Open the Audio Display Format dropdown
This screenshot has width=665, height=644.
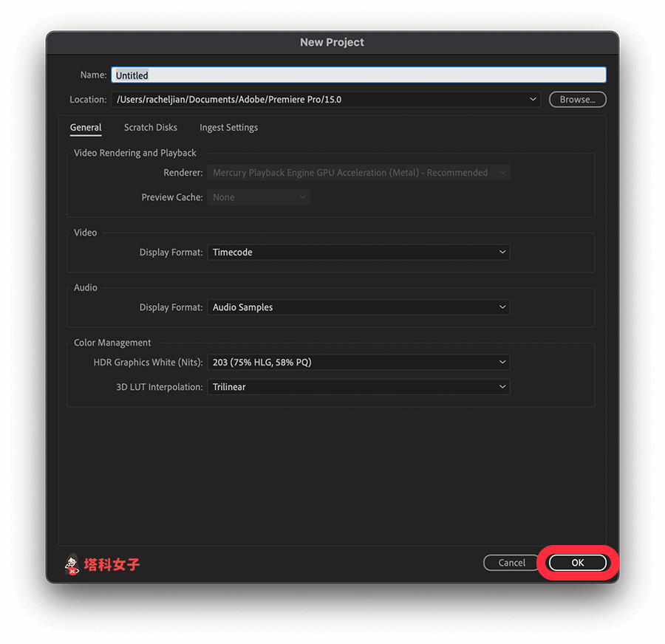click(358, 307)
